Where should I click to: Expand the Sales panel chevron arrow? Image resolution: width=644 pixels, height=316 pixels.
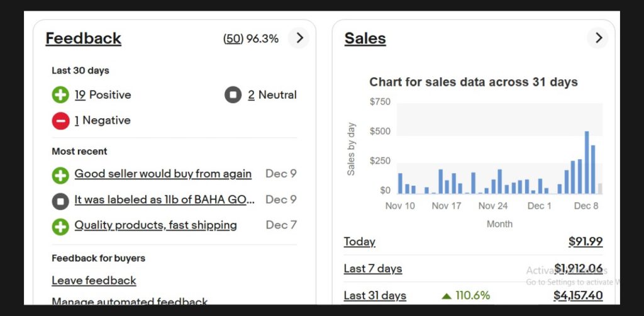[598, 38]
